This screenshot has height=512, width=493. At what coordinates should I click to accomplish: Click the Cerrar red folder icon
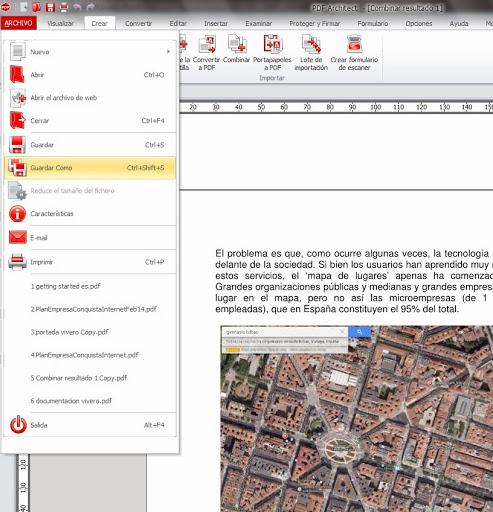pos(17,120)
